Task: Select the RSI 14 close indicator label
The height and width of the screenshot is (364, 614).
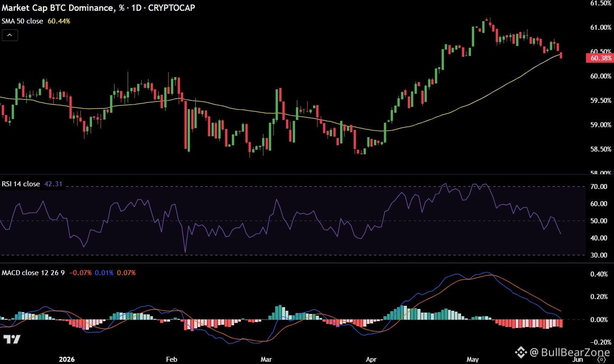Action: point(21,184)
